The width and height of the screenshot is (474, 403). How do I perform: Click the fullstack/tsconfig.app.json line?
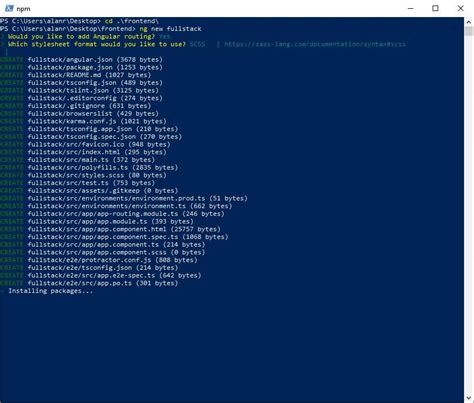click(x=89, y=129)
